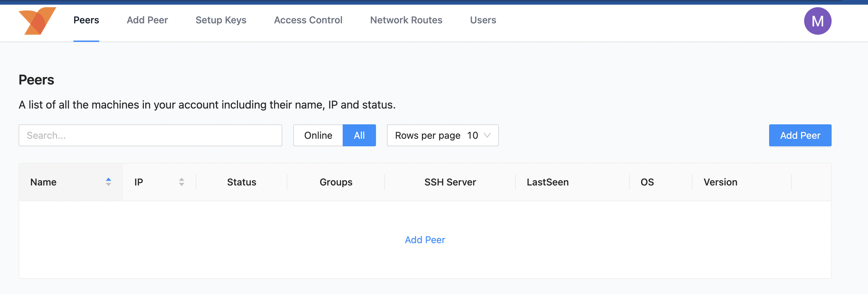This screenshot has width=868, height=294.
Task: Navigate to Network Routes tab
Action: click(x=406, y=20)
